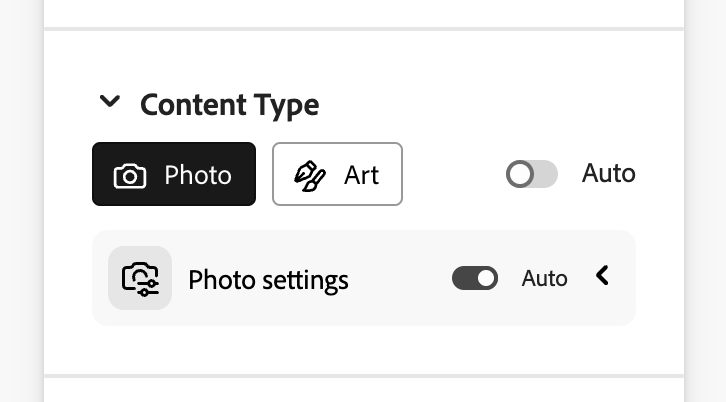Screen dimensions: 726x402
Task: Click the white knob on Photo settings toggle
Action: coord(486,278)
